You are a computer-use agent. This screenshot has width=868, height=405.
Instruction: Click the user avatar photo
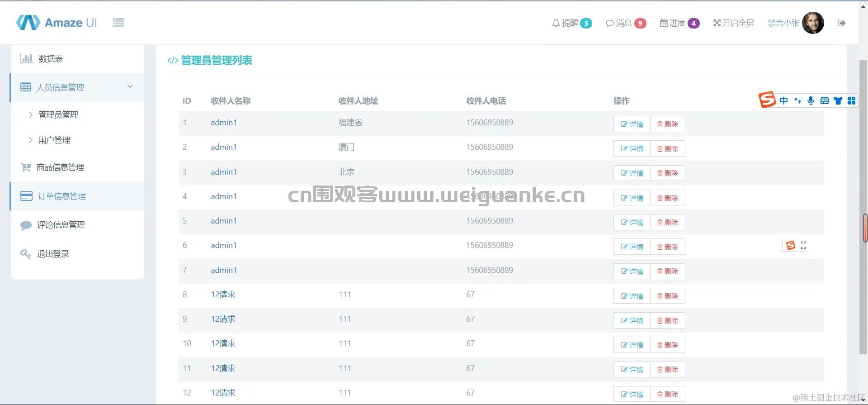click(x=813, y=23)
